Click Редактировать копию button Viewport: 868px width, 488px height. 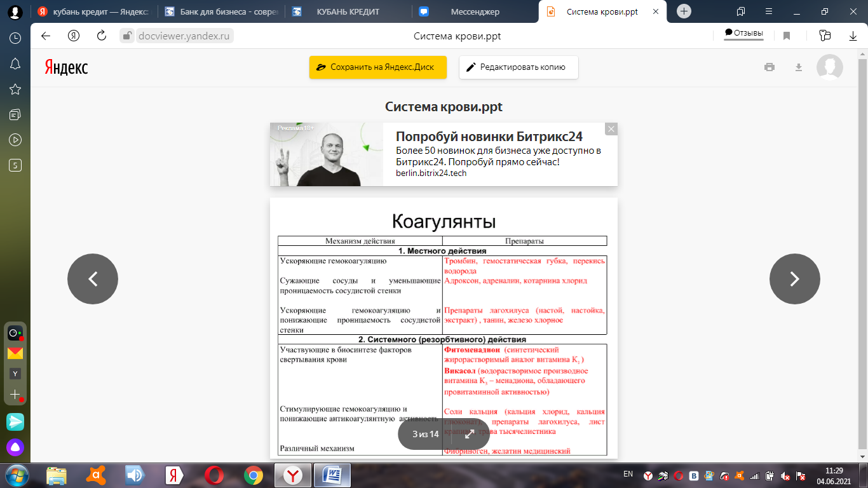(x=519, y=67)
